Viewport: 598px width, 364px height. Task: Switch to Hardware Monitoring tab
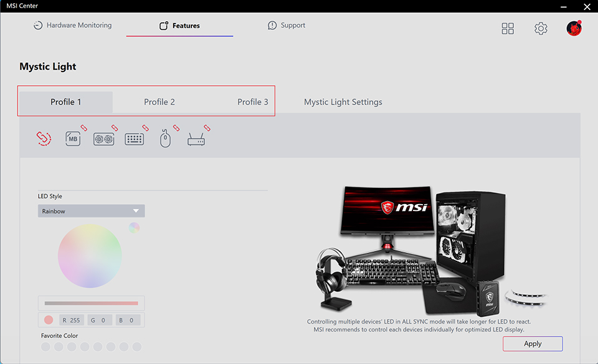click(x=72, y=26)
